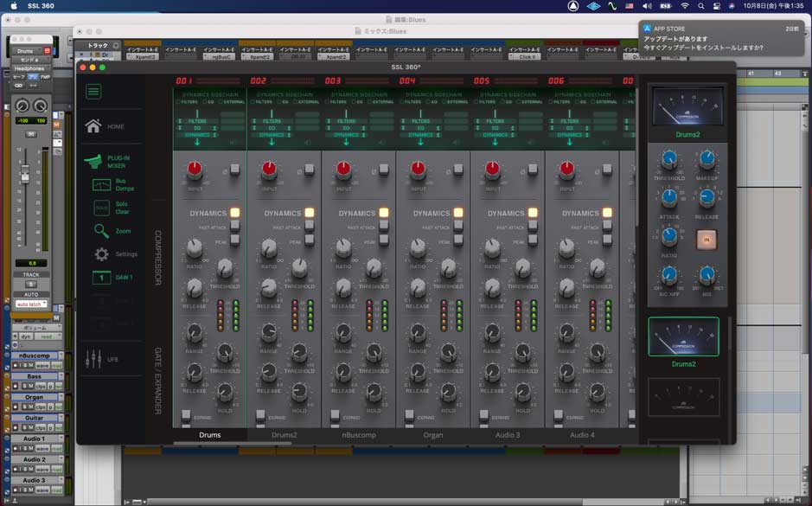Click the FMP button in Drums send window
This screenshot has width=812, height=506.
click(45, 77)
